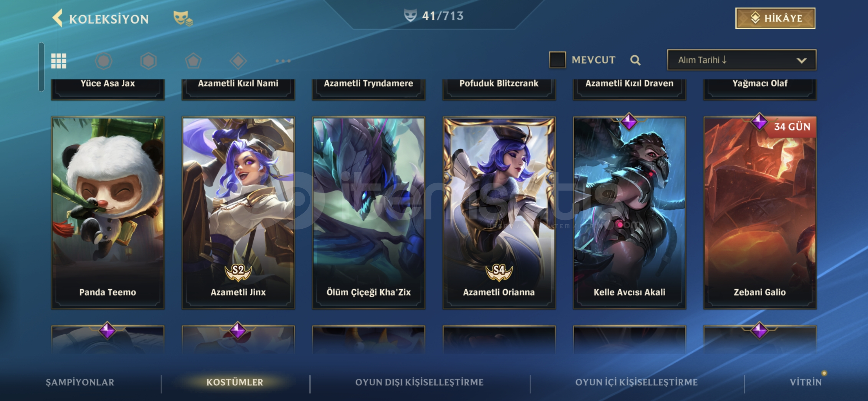The width and height of the screenshot is (868, 401).
Task: Select the hexagon rarity filter icon
Action: pos(148,61)
